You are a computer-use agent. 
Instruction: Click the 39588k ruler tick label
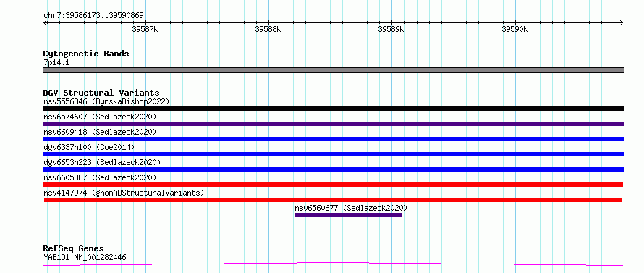tap(268, 29)
